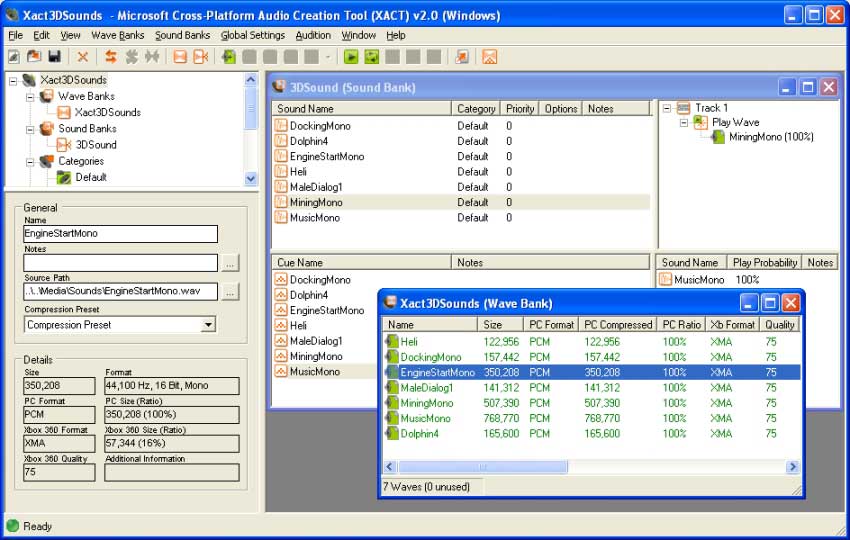Screen dimensions: 850x540
Task: Click into the Source Path field
Action: point(120,291)
